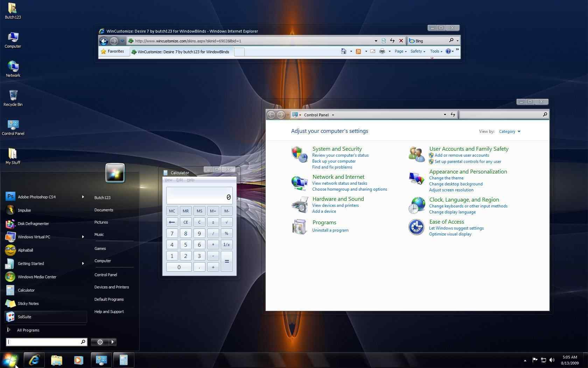Click the Start menu search box

pos(46,342)
